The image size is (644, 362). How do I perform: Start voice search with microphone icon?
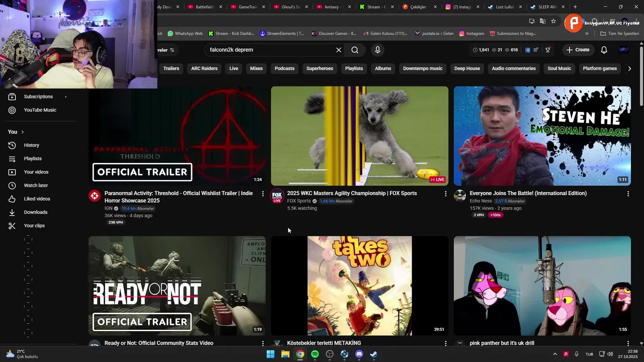pos(377,50)
